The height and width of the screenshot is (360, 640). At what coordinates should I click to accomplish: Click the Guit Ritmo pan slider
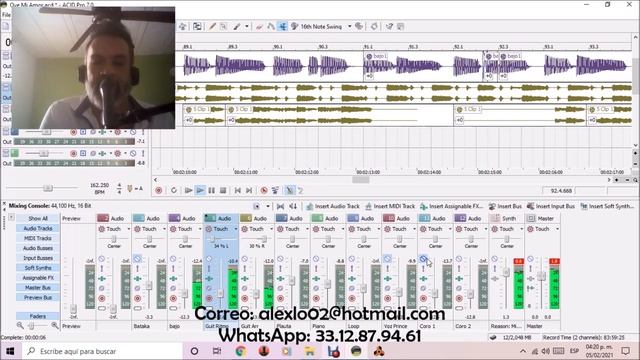212,239
